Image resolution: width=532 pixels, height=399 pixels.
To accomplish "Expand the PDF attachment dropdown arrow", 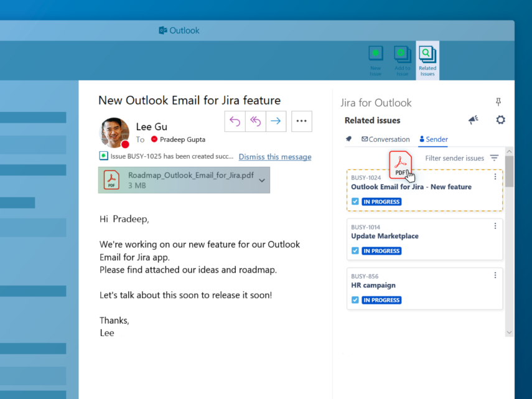I will pyautogui.click(x=262, y=181).
